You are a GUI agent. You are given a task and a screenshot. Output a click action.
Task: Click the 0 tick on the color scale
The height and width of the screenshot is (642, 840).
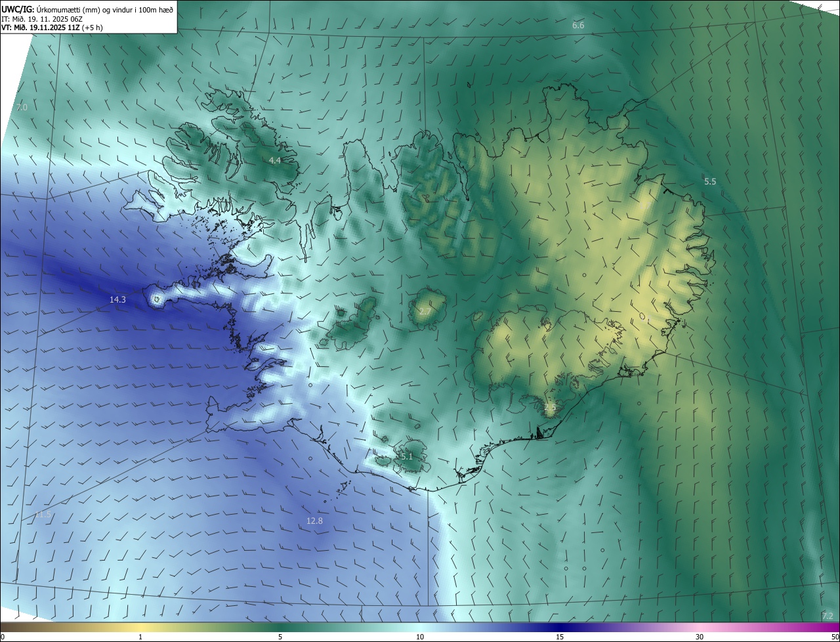point(3,637)
